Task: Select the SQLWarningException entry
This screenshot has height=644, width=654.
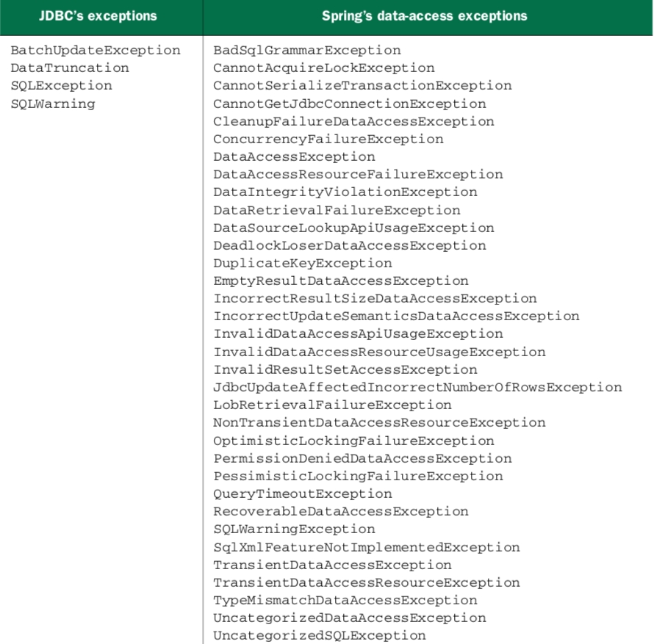Action: [x=294, y=529]
